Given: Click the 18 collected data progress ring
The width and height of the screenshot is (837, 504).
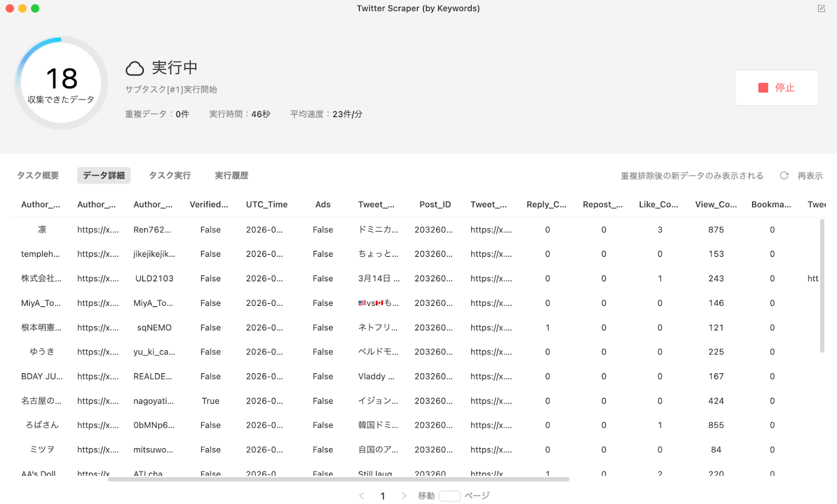Looking at the screenshot, I should pos(61,83).
